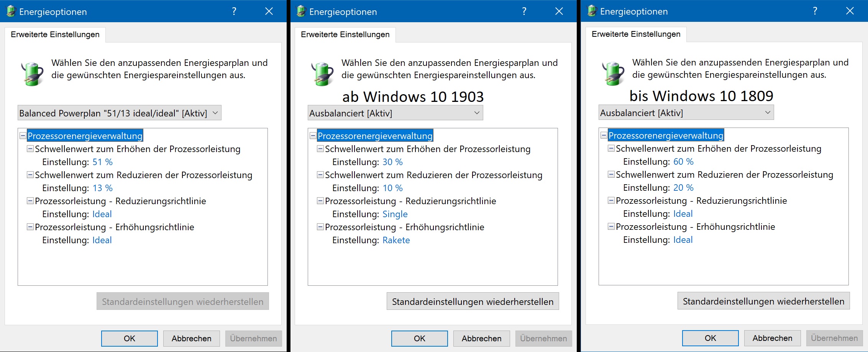This screenshot has height=352, width=868.
Task: Collapse Prozessorenergieverwaltung in the right window
Action: point(604,135)
